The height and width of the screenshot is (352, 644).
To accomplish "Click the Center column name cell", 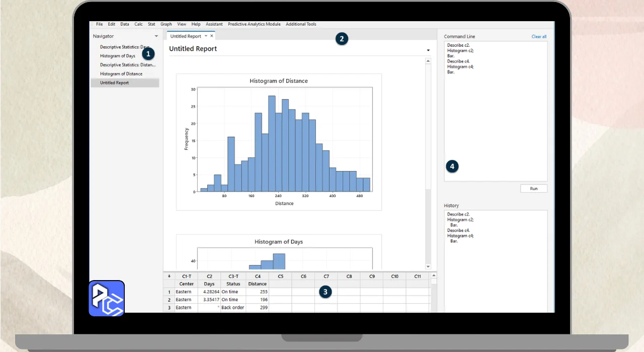I will 186,284.
